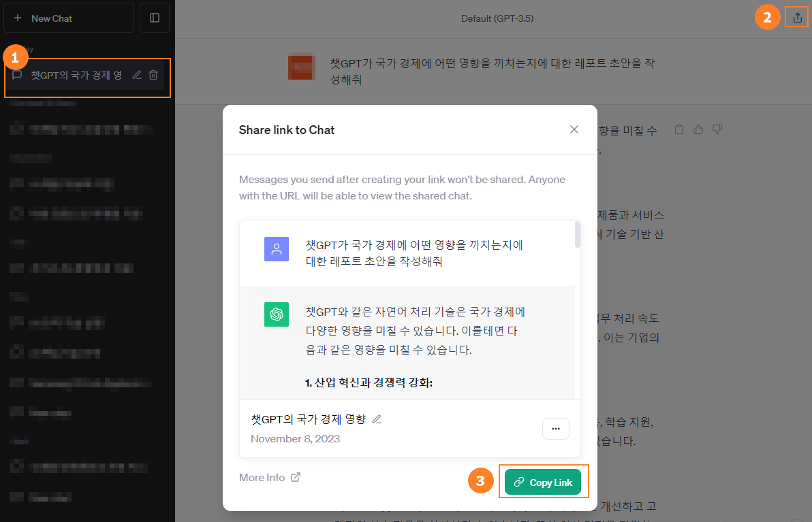Click the user avatar icon in the preview

pos(277,249)
